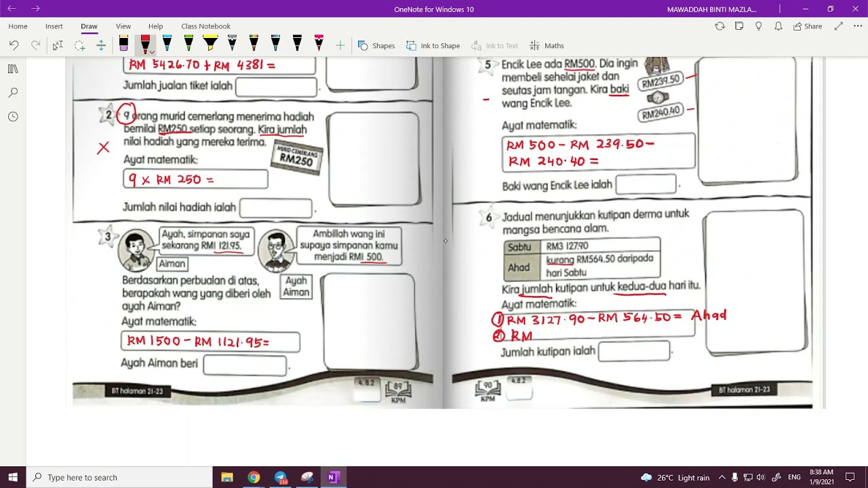Select the solid black pen
Image resolution: width=868 pixels, height=488 pixels.
pos(297,45)
